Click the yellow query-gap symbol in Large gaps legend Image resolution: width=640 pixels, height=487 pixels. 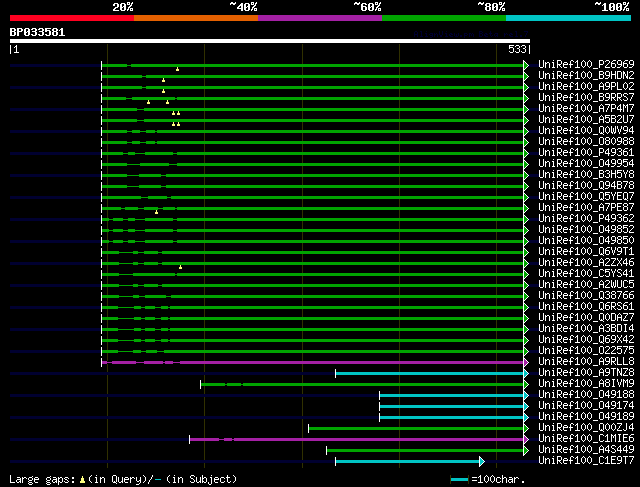tap(82, 480)
